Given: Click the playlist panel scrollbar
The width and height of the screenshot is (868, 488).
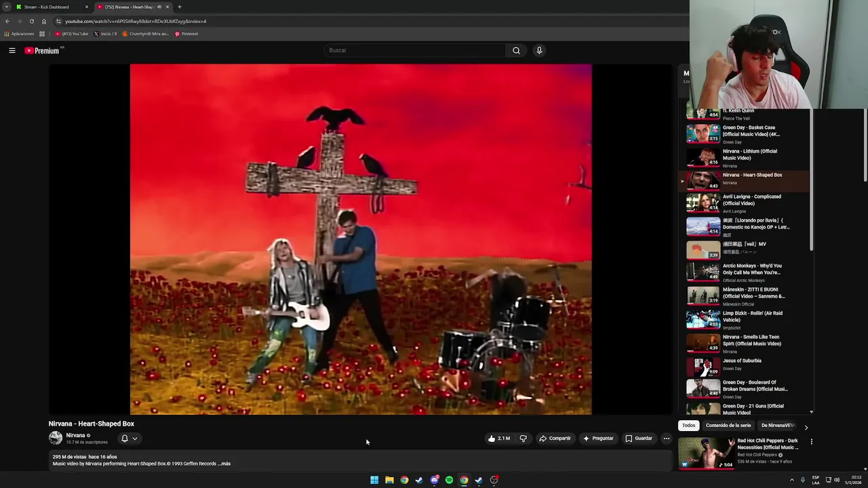Looking at the screenshot, I should 811,180.
